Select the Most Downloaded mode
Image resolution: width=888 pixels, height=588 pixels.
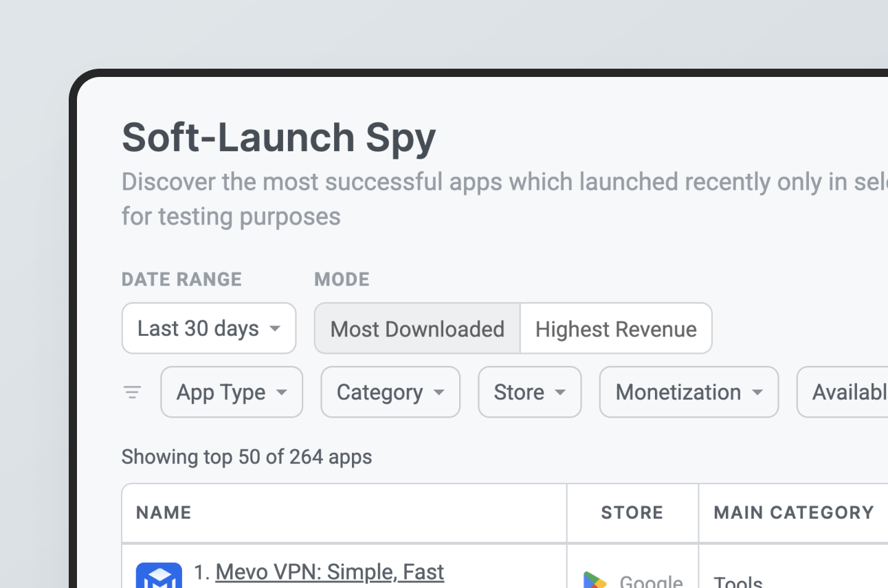pos(417,329)
